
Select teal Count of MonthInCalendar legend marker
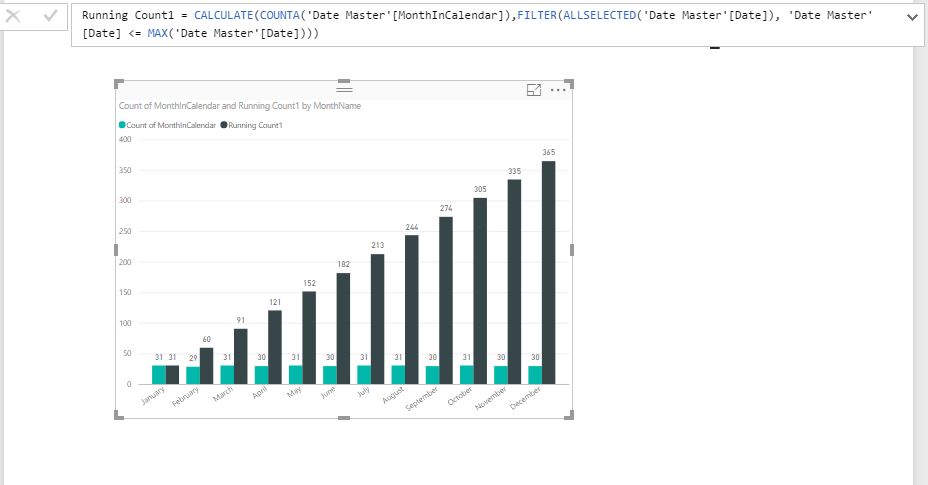(x=122, y=125)
